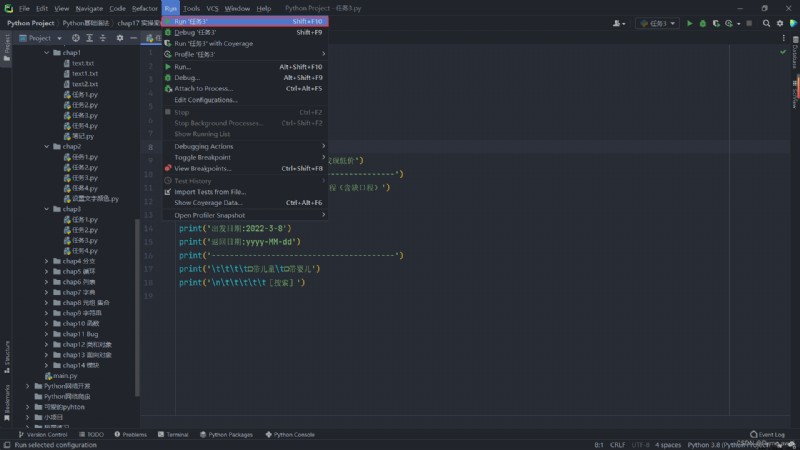Click Collapse All icon in Project panel
The height and width of the screenshot is (450, 800).
point(103,38)
